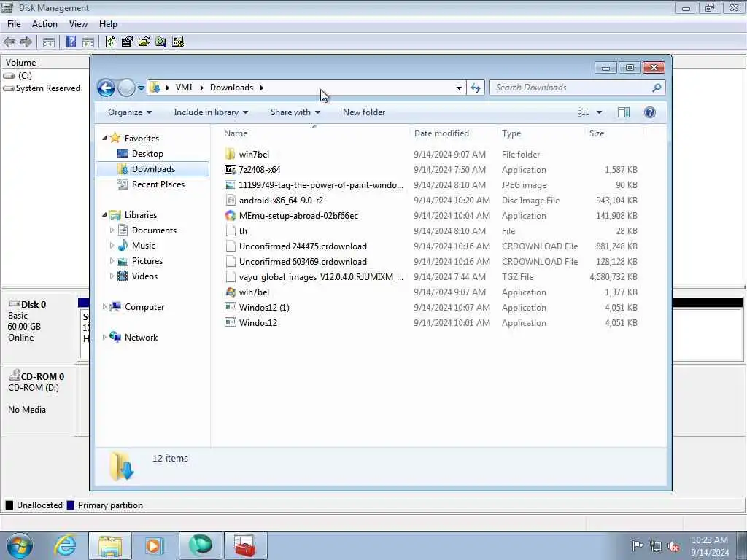
Task: Open Include in library dropdown
Action: click(211, 112)
